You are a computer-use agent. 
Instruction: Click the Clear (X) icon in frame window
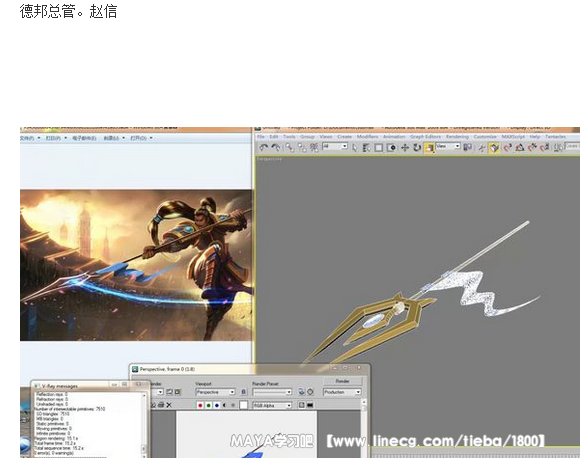pyautogui.click(x=169, y=405)
